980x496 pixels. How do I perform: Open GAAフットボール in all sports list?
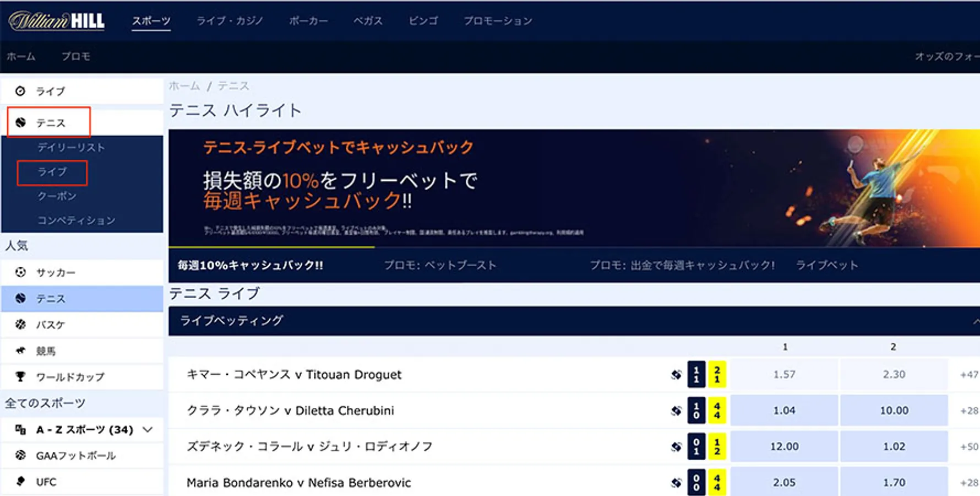[82, 455]
